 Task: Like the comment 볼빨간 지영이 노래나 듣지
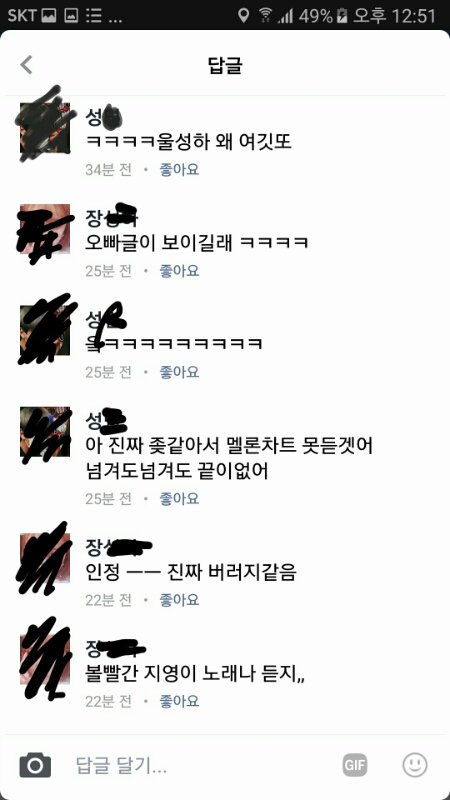coord(179,701)
